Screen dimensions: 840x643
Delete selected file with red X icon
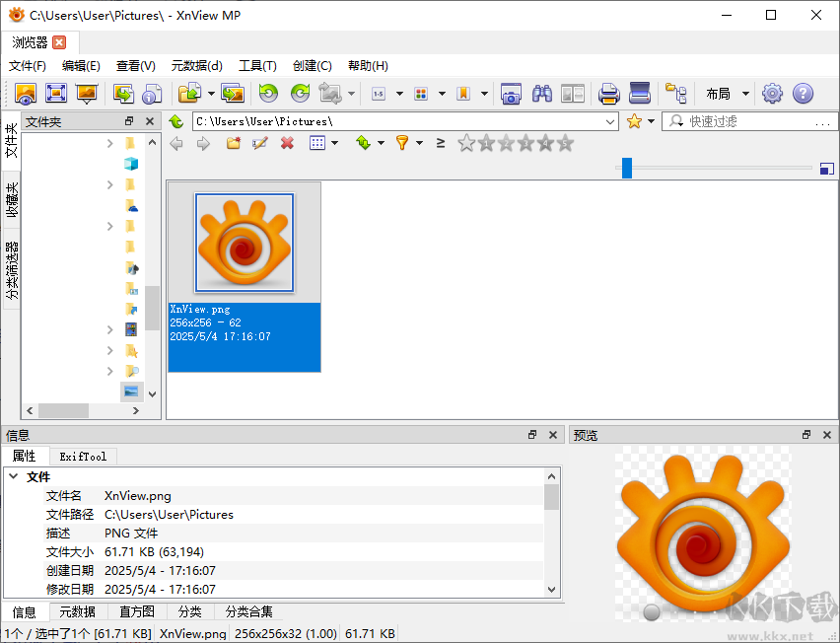(287, 143)
